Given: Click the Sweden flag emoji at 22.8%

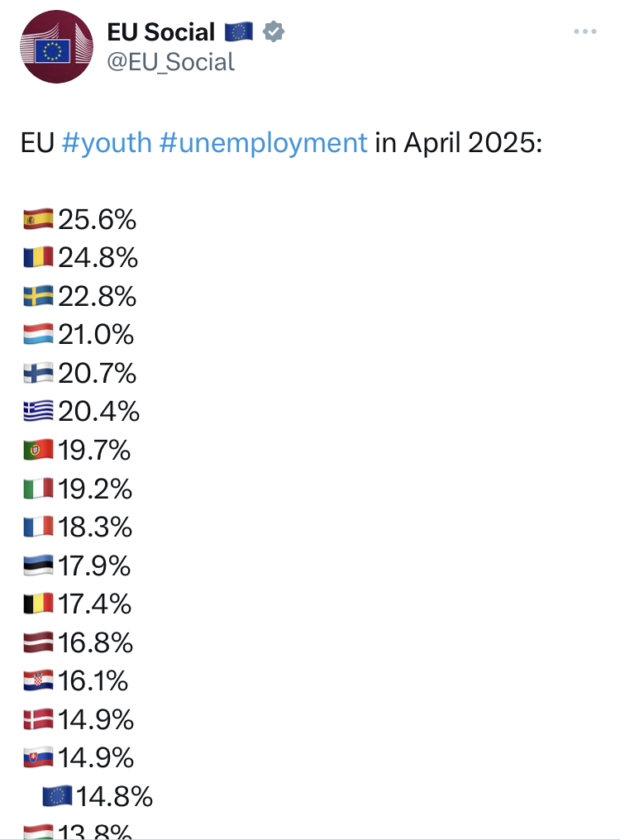Looking at the screenshot, I should pyautogui.click(x=39, y=296).
